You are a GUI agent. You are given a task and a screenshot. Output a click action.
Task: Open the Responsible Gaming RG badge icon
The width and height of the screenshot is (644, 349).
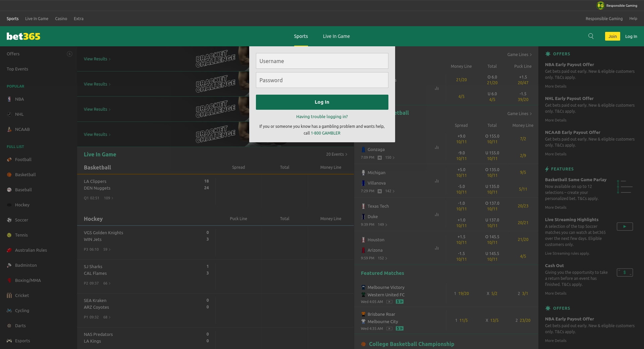tap(600, 5)
